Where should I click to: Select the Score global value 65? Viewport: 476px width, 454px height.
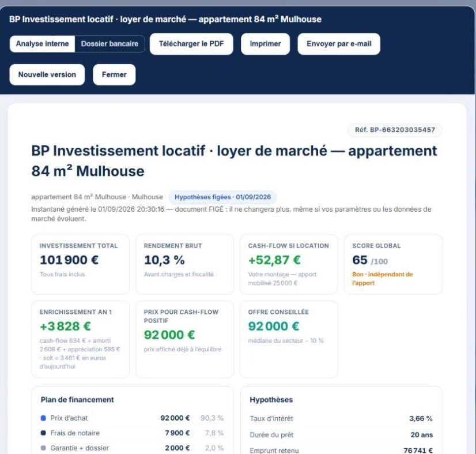(x=360, y=260)
